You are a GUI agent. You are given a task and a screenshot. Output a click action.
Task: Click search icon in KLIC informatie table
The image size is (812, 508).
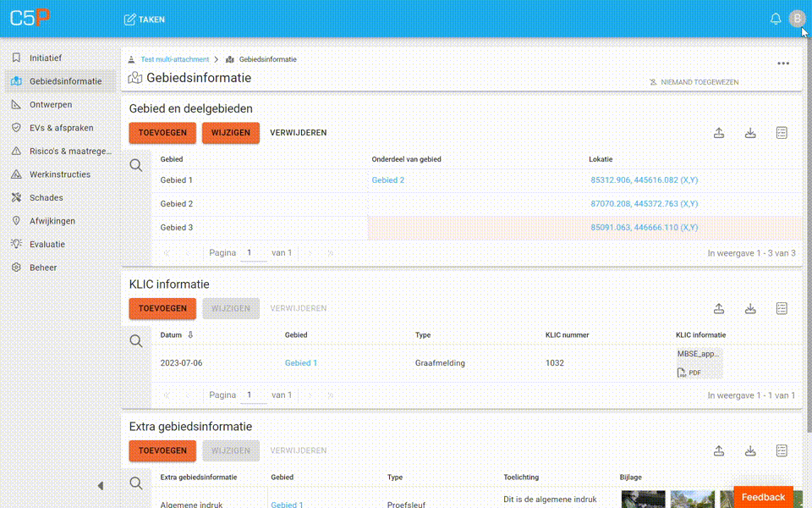coord(136,341)
